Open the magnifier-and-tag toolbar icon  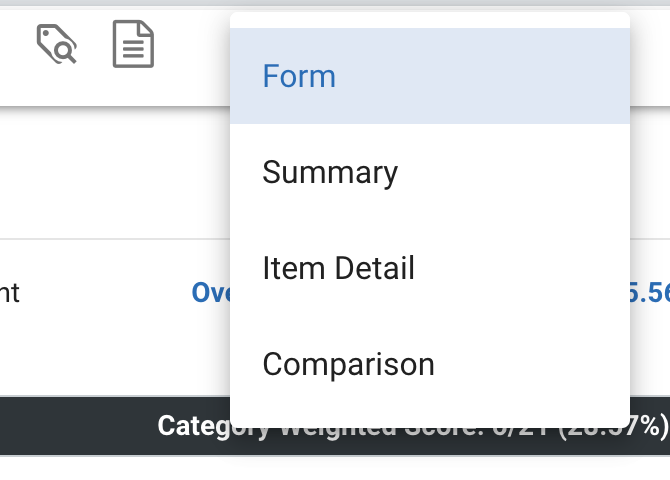coord(57,45)
